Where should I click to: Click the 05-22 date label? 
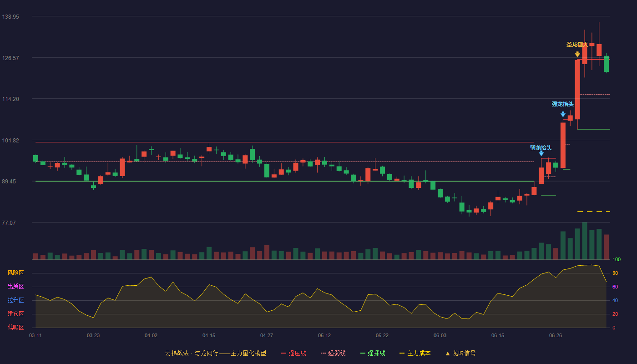coord(382,335)
